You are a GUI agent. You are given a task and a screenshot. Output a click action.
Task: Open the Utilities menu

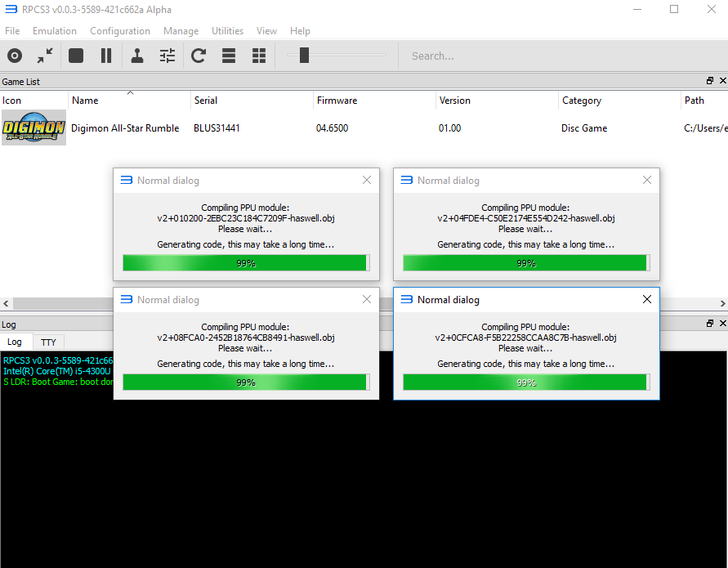click(227, 31)
